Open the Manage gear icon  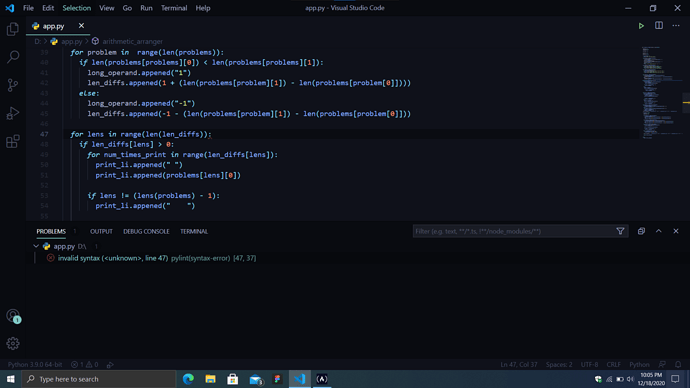(13, 343)
